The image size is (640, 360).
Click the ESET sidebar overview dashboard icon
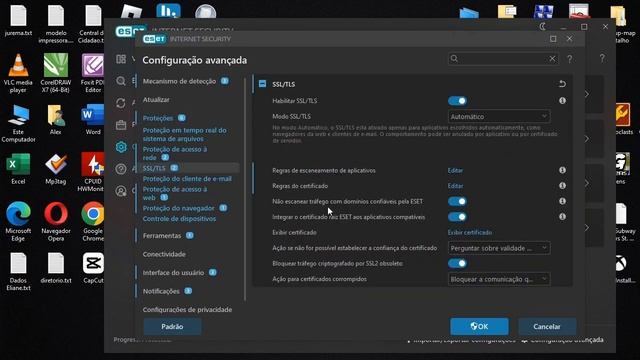(x=121, y=59)
